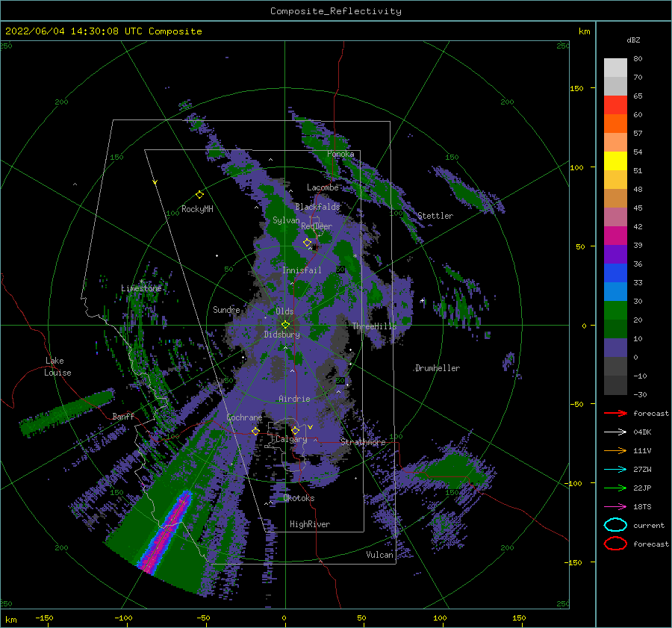Select the 20 dBZ dark green swatch
This screenshot has height=628, width=672.
pos(615,329)
